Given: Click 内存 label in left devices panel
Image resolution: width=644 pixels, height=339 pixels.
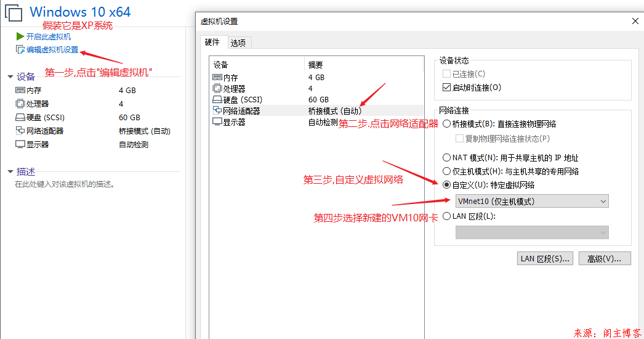Looking at the screenshot, I should [34, 91].
